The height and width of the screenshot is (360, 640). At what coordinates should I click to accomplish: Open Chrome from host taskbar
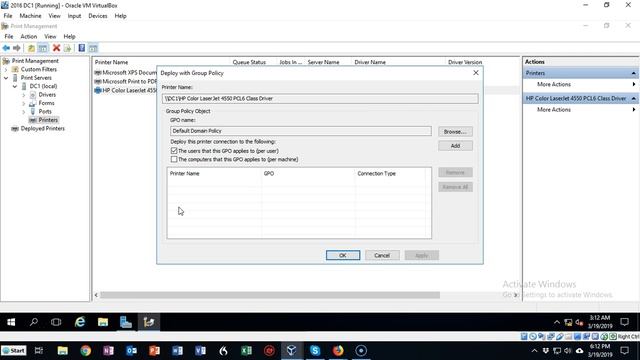[x=86, y=351]
